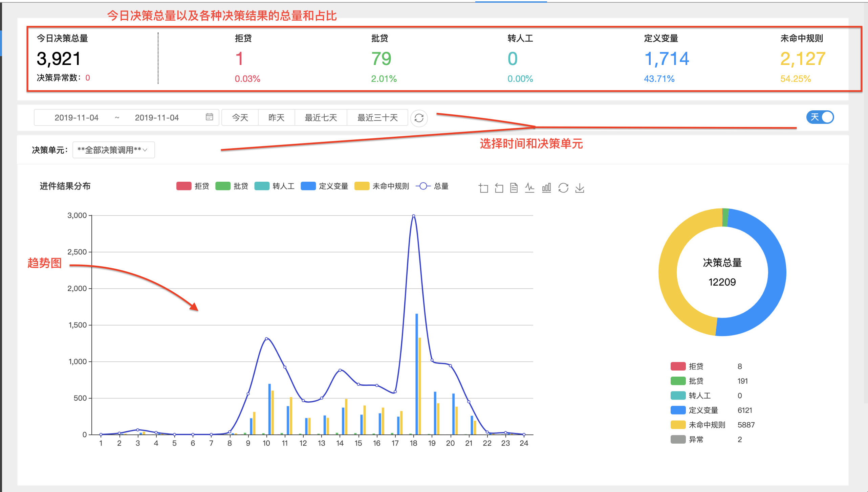Click the zoom reset toolbox icon
The width and height of the screenshot is (868, 492).
coord(499,188)
